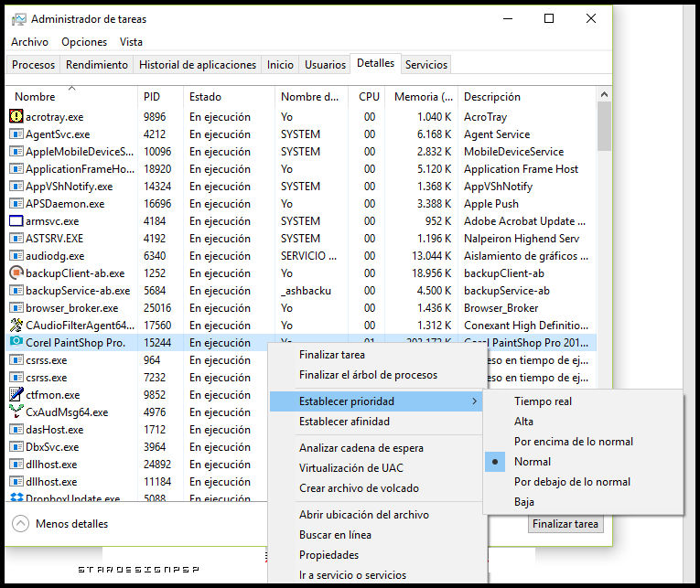Click the vertical scrollbar thumb
The image size is (700, 588).
pos(604,126)
